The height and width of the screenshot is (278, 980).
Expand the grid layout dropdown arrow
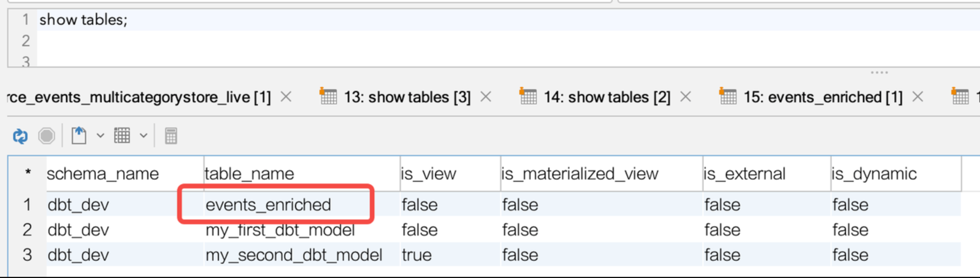144,136
